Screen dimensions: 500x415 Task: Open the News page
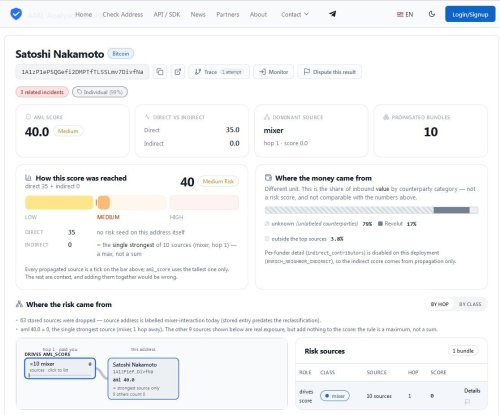click(198, 14)
